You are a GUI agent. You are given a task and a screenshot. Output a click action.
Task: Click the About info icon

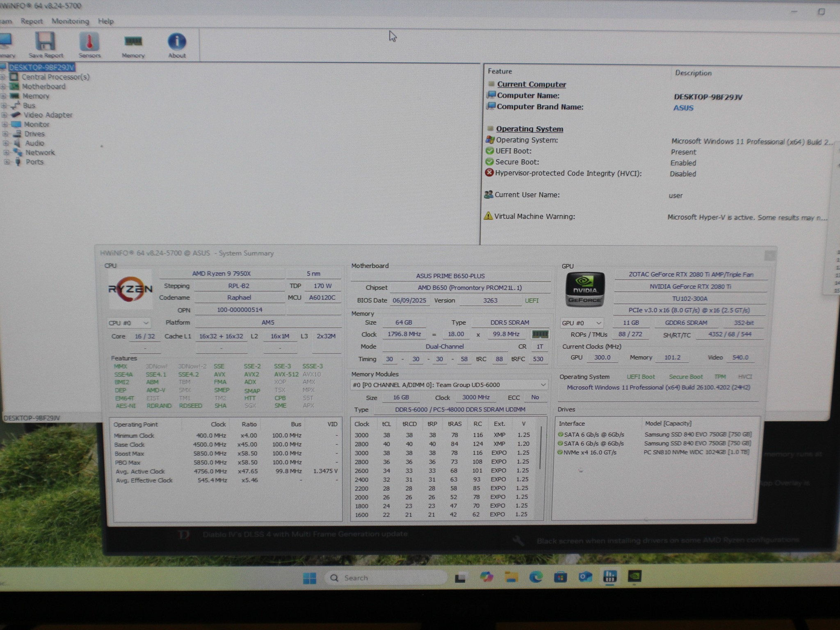coord(177,42)
